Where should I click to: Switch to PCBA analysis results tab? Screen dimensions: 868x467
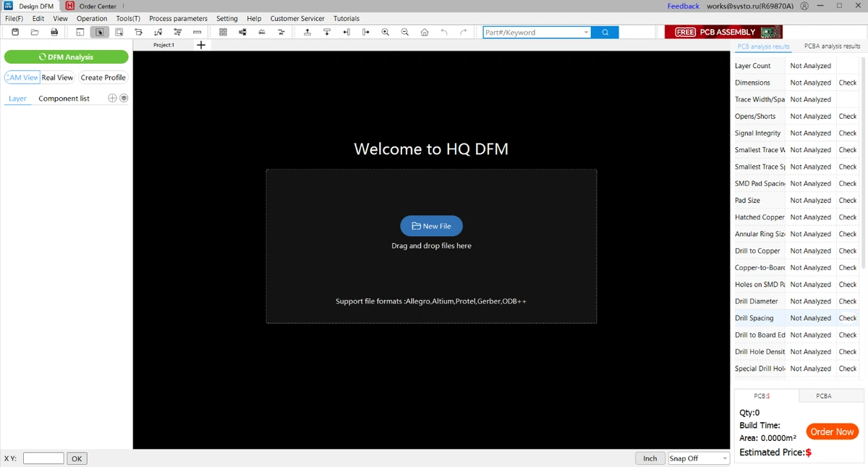coord(831,45)
